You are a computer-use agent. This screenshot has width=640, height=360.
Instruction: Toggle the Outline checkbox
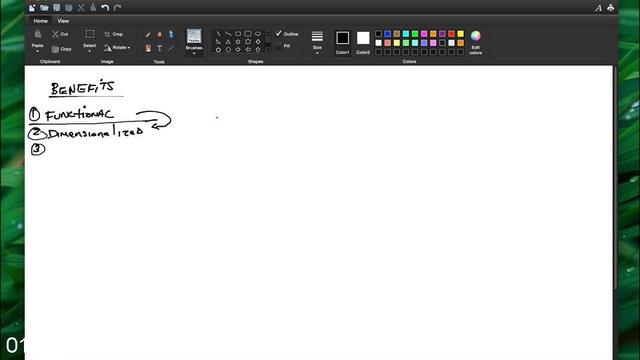click(x=279, y=33)
